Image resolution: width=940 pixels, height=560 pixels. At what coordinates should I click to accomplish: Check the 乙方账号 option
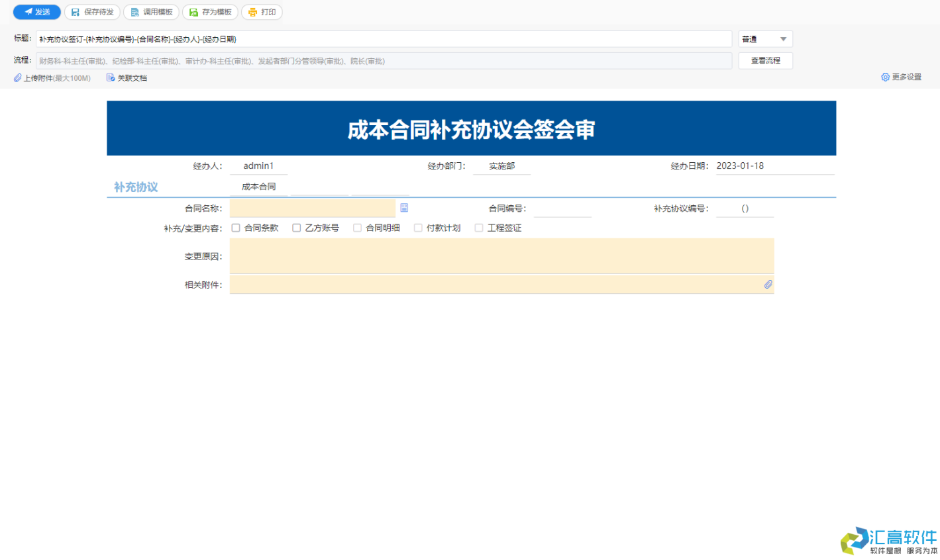coord(296,227)
